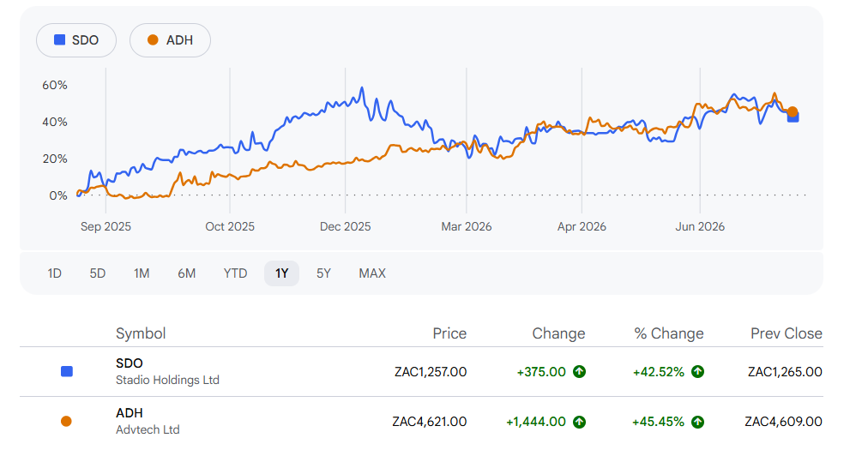868x450 pixels.
Task: Click the Mar 2026 axis label
Action: (x=466, y=226)
